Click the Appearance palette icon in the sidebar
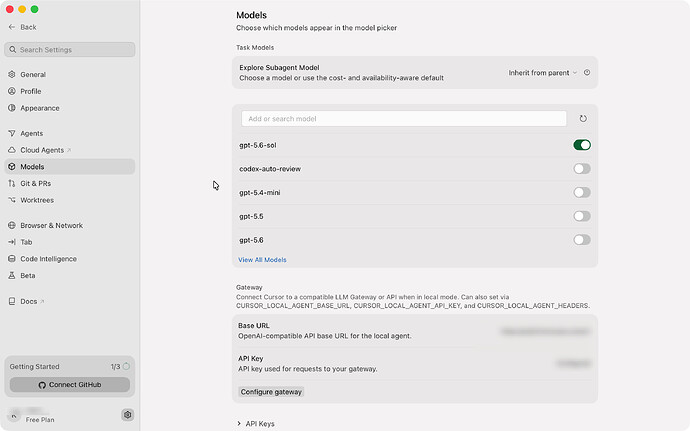Viewport: 690px width, 431px height. [x=12, y=108]
